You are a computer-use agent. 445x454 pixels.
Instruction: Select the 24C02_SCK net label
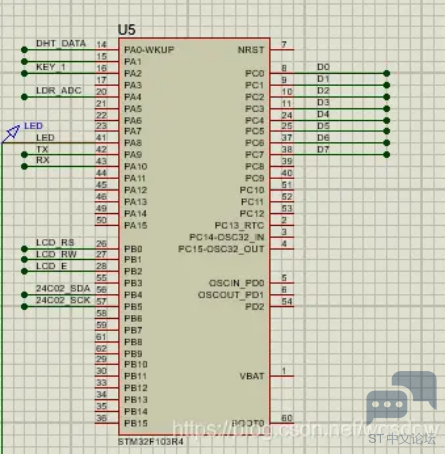click(x=63, y=300)
